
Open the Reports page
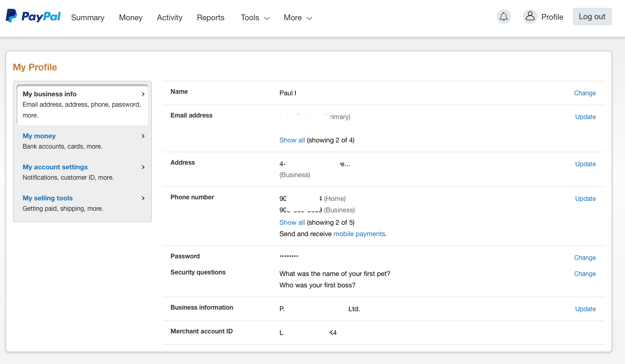coord(210,18)
